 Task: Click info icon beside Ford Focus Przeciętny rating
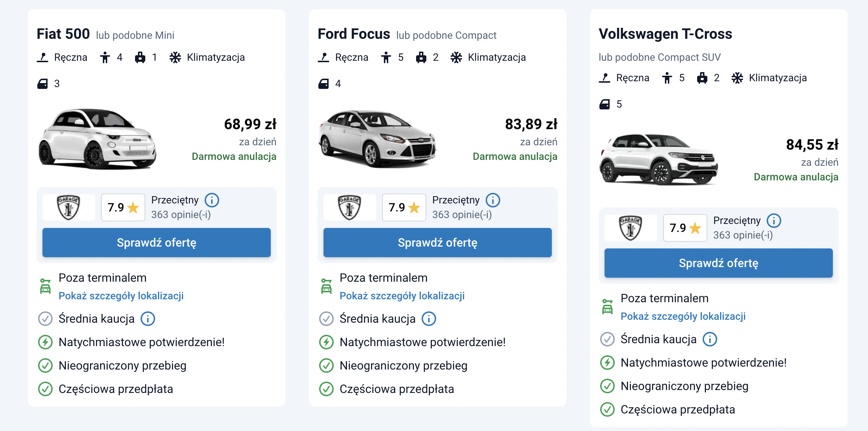click(493, 200)
